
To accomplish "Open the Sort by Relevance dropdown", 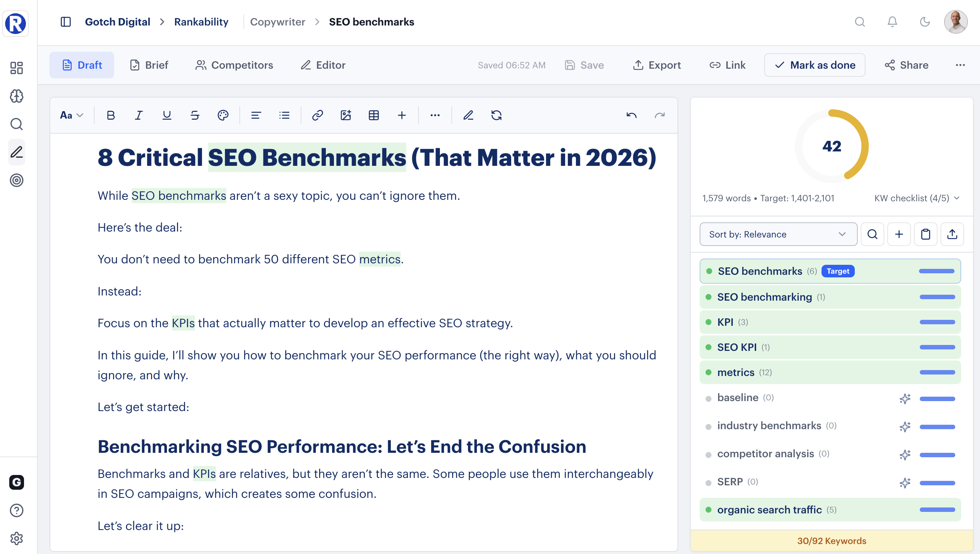I will 778,234.
